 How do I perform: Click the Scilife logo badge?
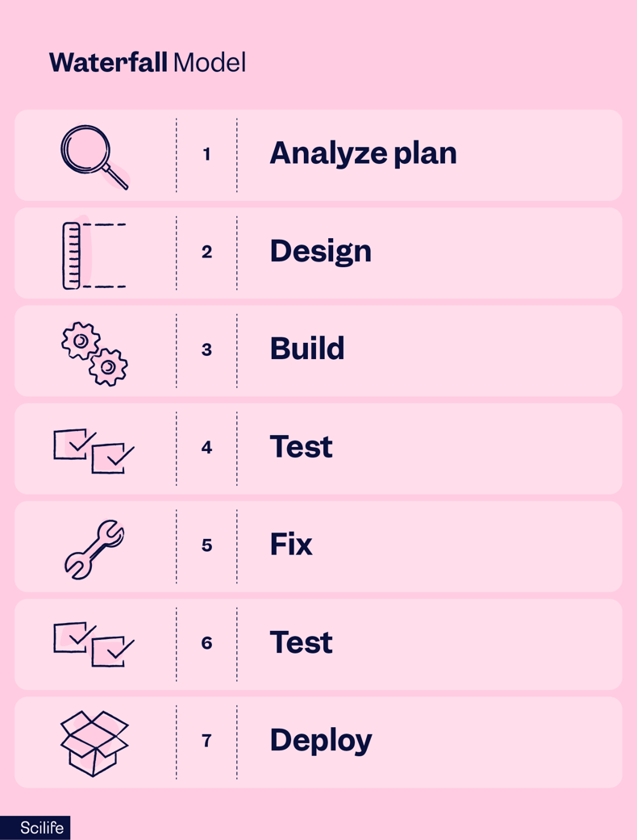click(35, 828)
